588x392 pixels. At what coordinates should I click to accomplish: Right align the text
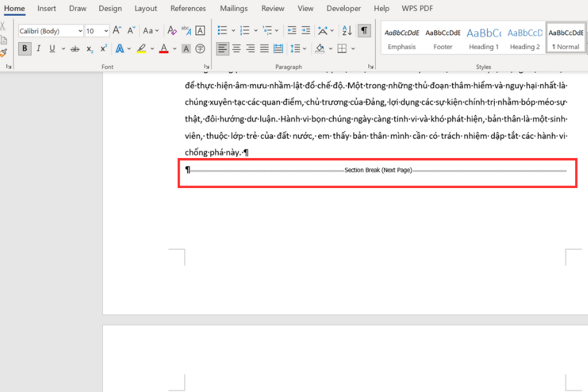pos(250,48)
